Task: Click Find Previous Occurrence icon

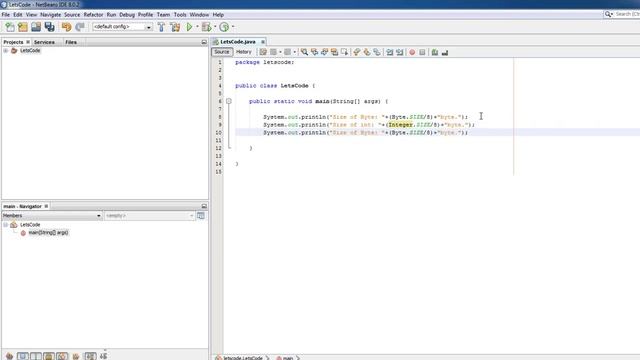Action: tap(314, 52)
